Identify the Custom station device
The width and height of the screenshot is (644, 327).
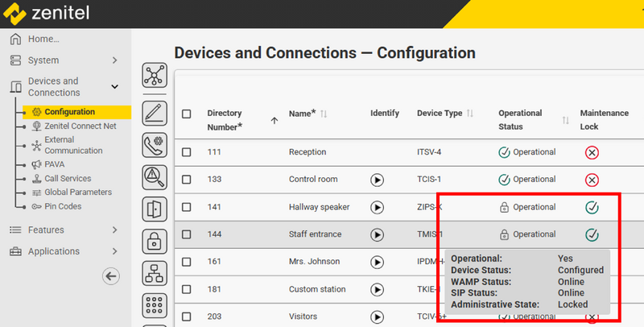coord(377,290)
